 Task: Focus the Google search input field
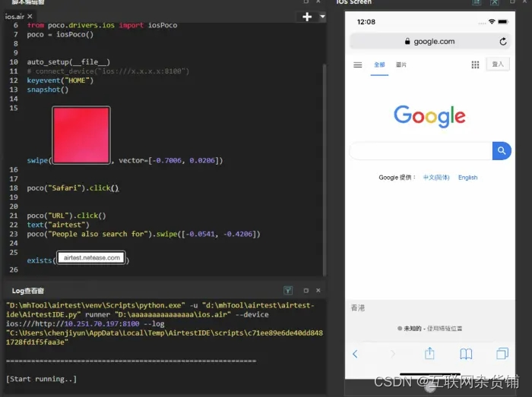point(421,151)
